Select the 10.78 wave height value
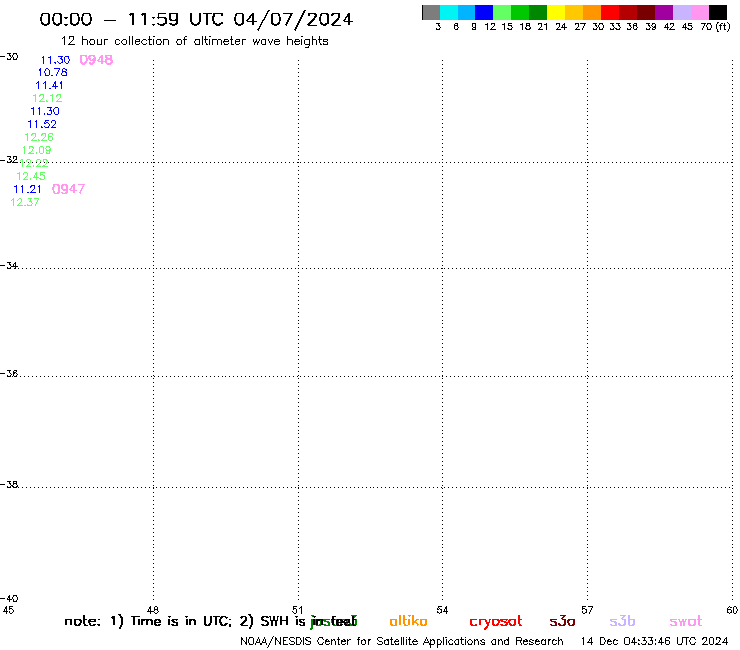This screenshot has height=650, width=740. [52, 72]
